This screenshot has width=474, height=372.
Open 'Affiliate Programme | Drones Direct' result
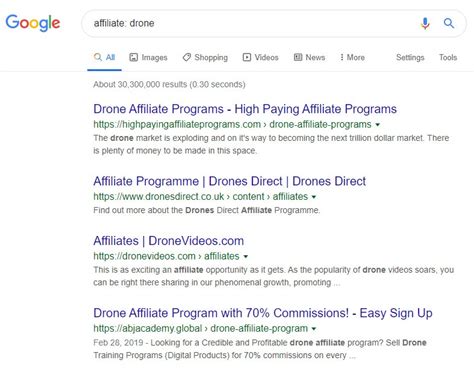[229, 181]
